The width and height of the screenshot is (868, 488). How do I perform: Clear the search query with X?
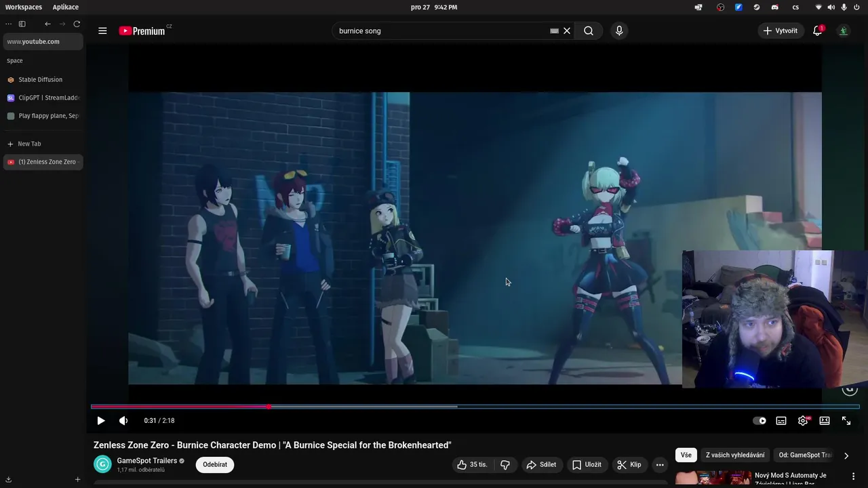[567, 30]
